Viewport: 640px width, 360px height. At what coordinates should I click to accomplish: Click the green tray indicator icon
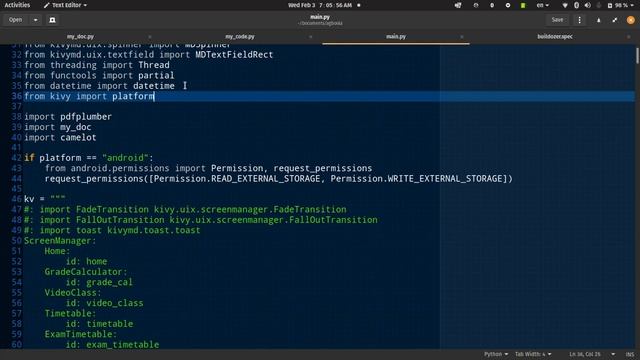pyautogui.click(x=523, y=5)
